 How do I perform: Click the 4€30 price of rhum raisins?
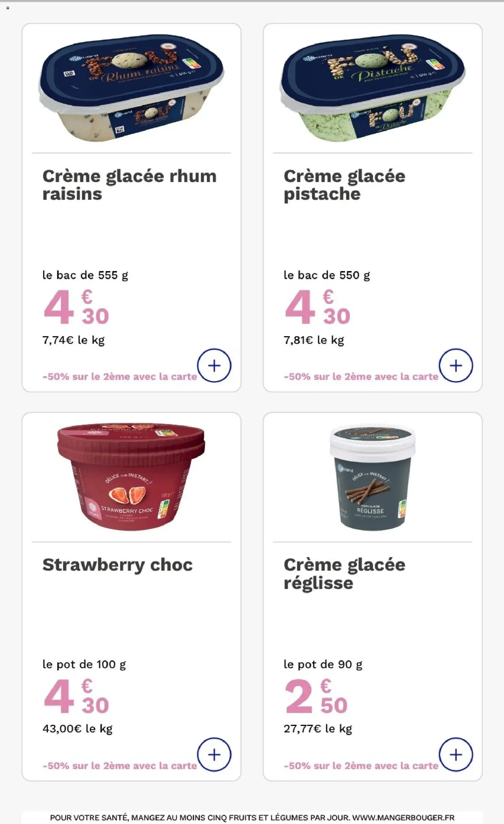[76, 307]
